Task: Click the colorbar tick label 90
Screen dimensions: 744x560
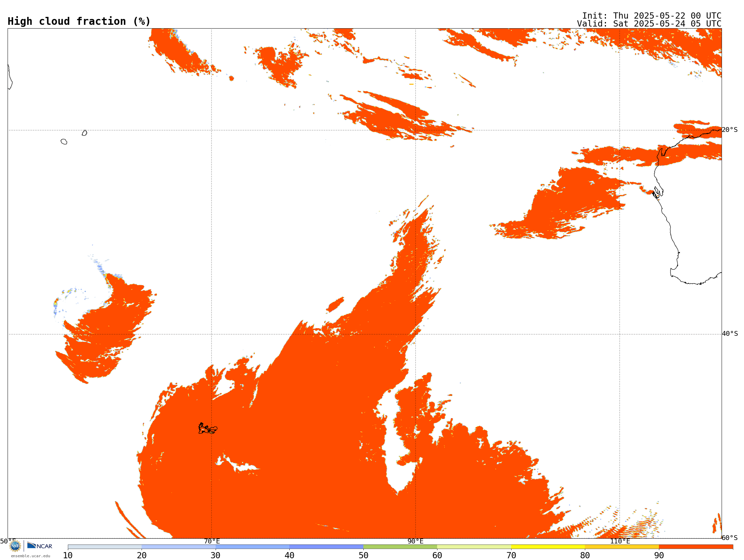Action: (659, 556)
